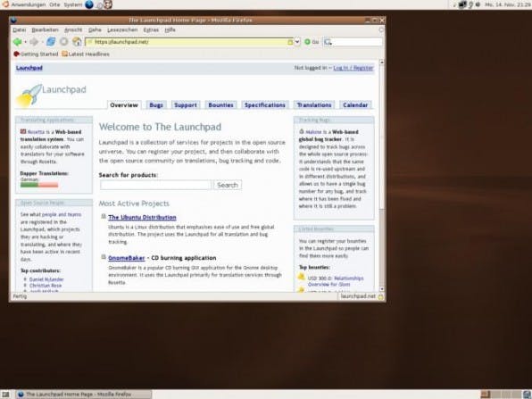This screenshot has width=532, height=399.
Task: Click the Forward arrow icon
Action: (34, 42)
